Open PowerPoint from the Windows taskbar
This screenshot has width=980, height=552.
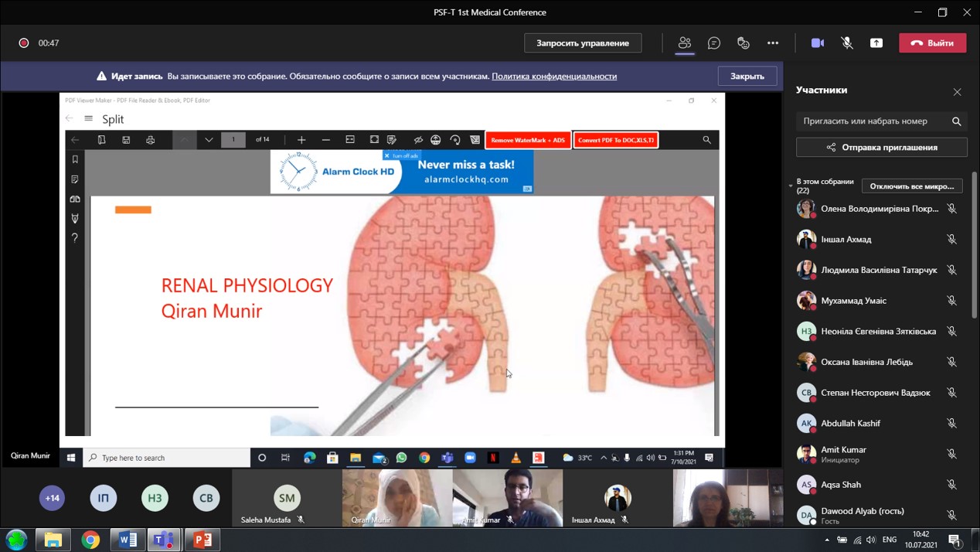pyautogui.click(x=202, y=540)
